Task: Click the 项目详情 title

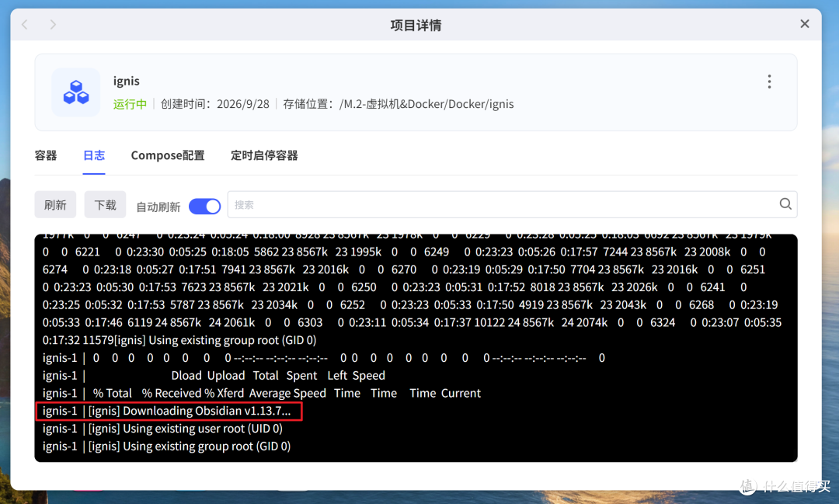Action: click(416, 25)
